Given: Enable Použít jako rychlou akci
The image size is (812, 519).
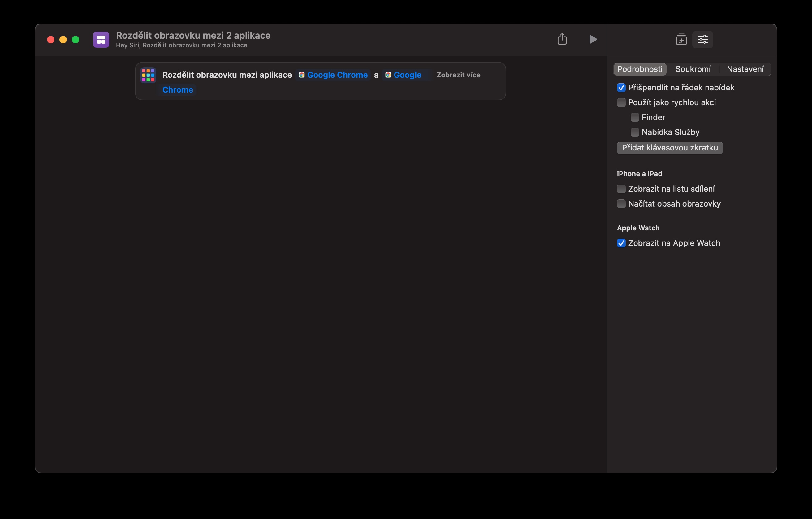Looking at the screenshot, I should (621, 102).
